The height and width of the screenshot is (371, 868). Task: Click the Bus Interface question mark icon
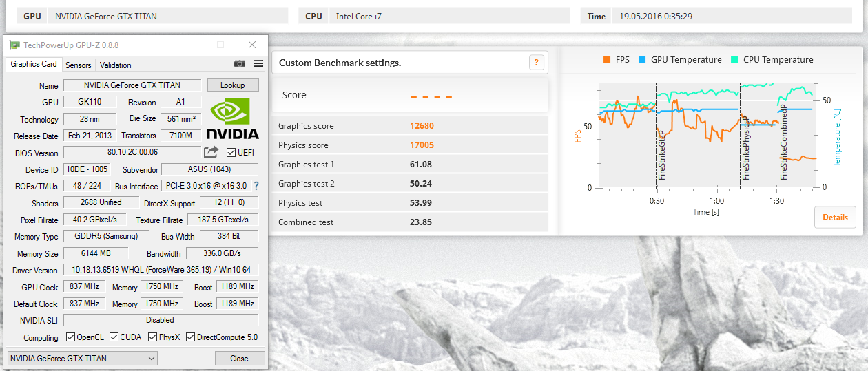[256, 186]
